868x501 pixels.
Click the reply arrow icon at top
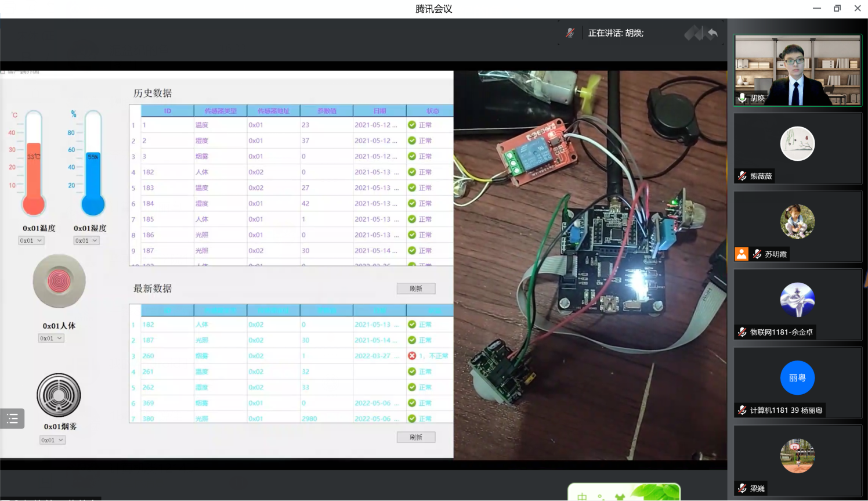(713, 34)
